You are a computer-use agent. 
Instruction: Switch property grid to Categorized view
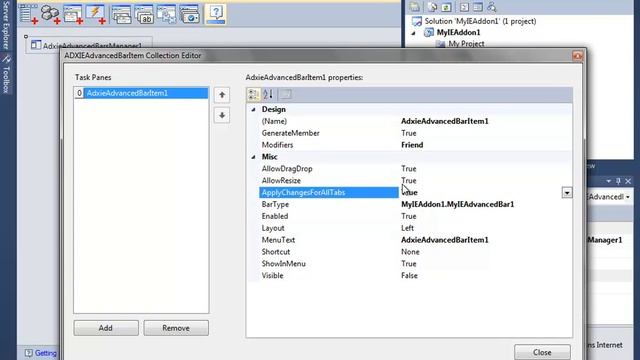click(x=253, y=95)
